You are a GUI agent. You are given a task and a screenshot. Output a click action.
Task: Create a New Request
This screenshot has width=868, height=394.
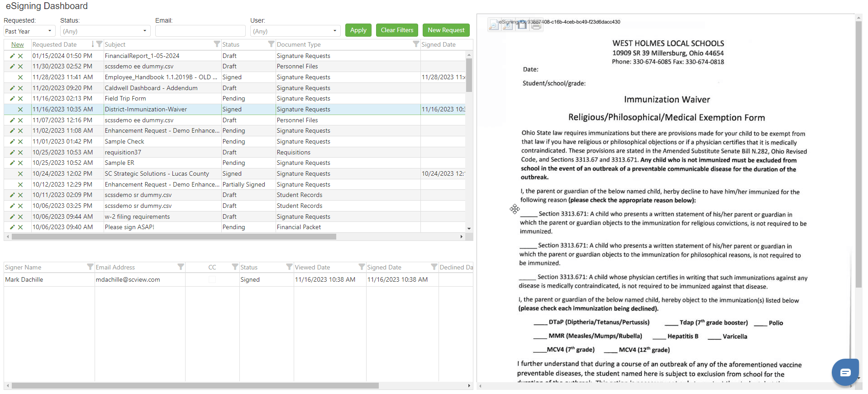446,30
